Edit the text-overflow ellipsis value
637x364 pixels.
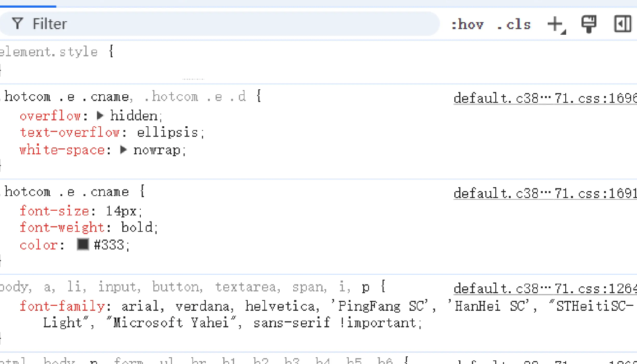168,133
